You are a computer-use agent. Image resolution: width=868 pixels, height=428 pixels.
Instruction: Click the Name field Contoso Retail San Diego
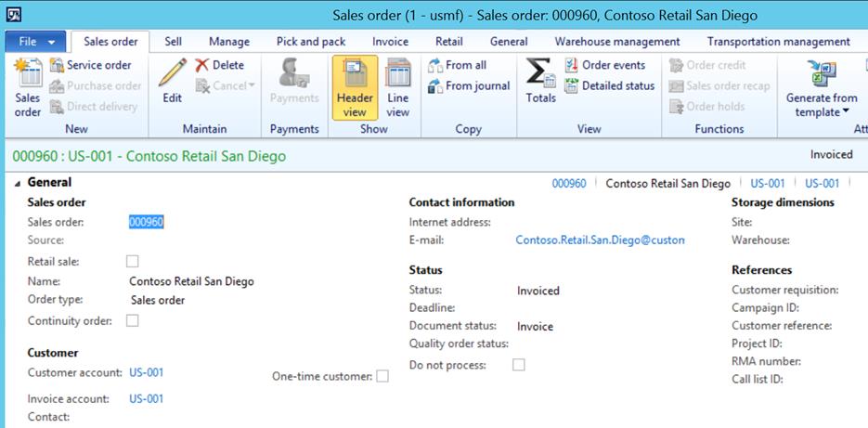[191, 281]
